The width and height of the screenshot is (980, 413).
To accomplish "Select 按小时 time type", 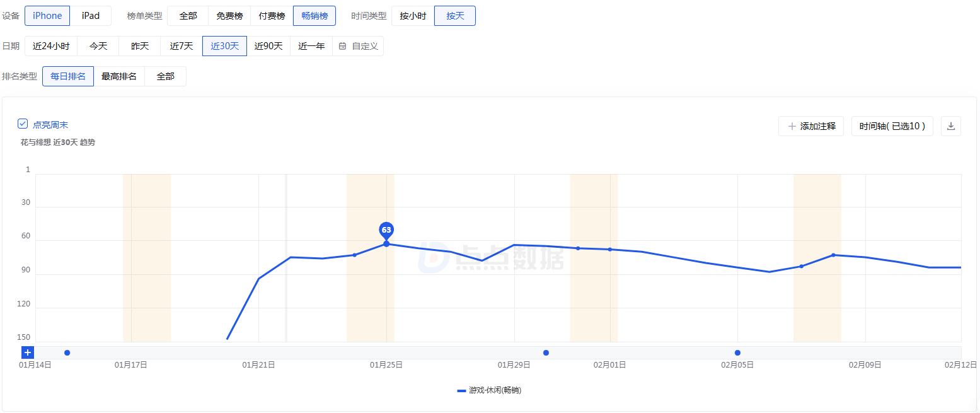I will (413, 16).
